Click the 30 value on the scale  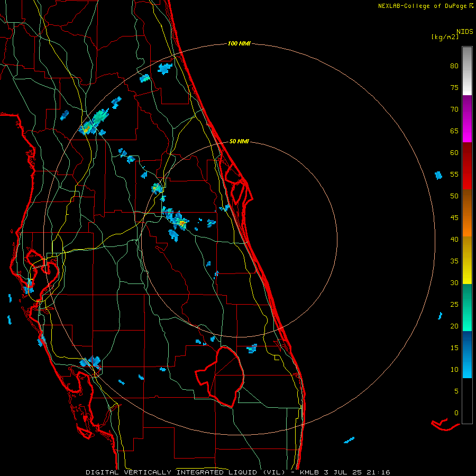pos(454,282)
